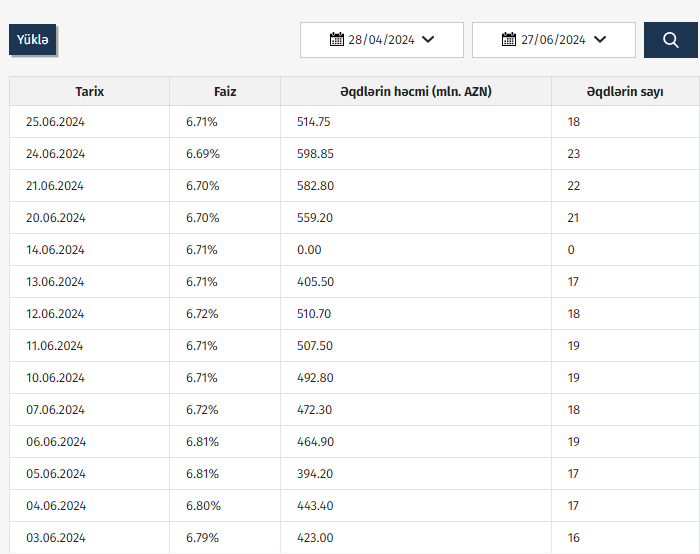Viewport: 700px width, 554px height.
Task: Click the 6.69% rate cell
Action: pos(202,154)
